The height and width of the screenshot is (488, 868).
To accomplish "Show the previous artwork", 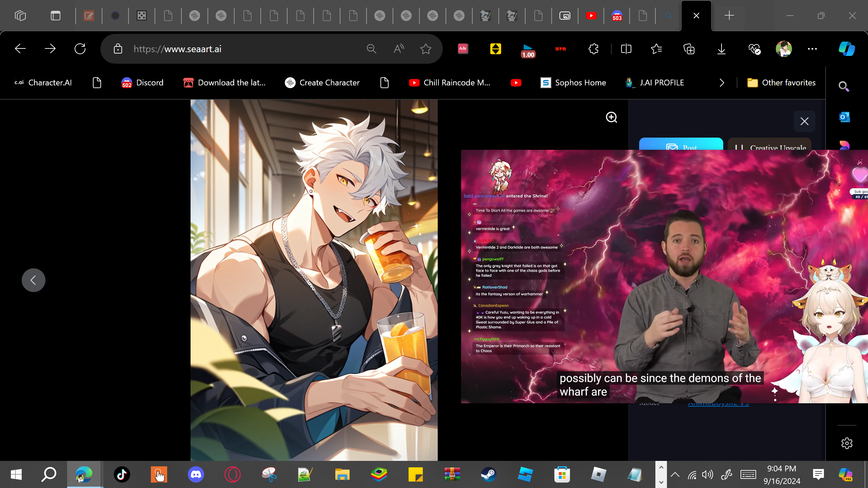I will pyautogui.click(x=33, y=280).
